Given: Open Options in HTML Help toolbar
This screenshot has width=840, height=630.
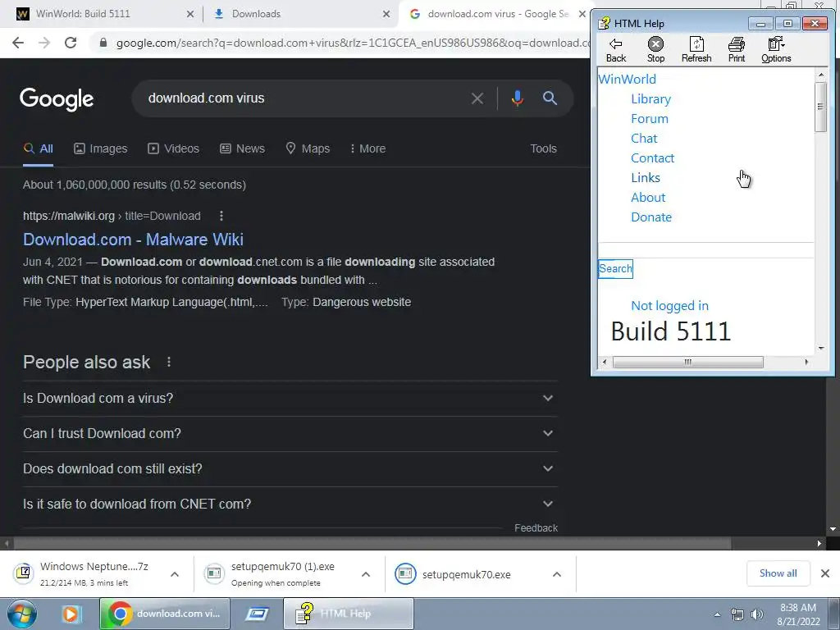Looking at the screenshot, I should 776,50.
